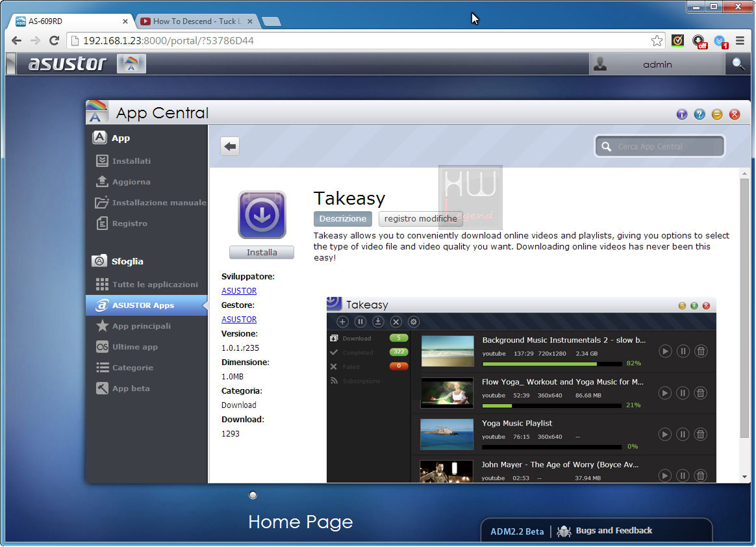This screenshot has width=756, height=547.
Task: Open App Central help question mark icon
Action: [x=699, y=114]
